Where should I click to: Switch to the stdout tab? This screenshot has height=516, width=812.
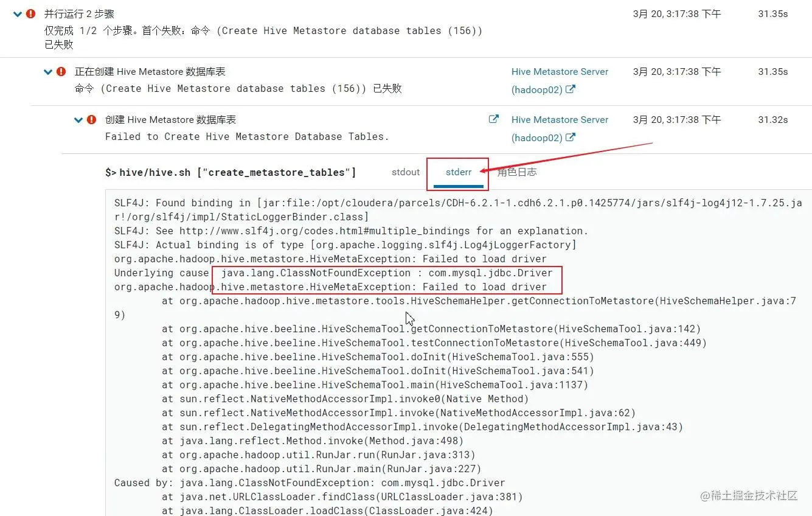click(x=406, y=172)
